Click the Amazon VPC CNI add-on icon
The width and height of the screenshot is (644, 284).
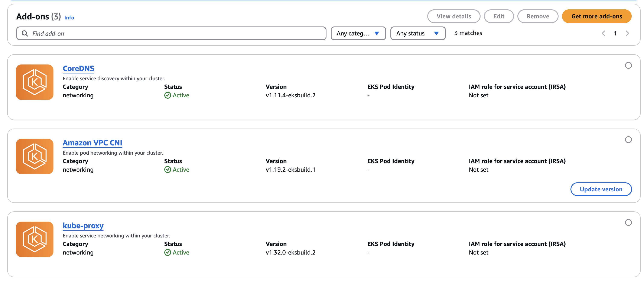35,156
